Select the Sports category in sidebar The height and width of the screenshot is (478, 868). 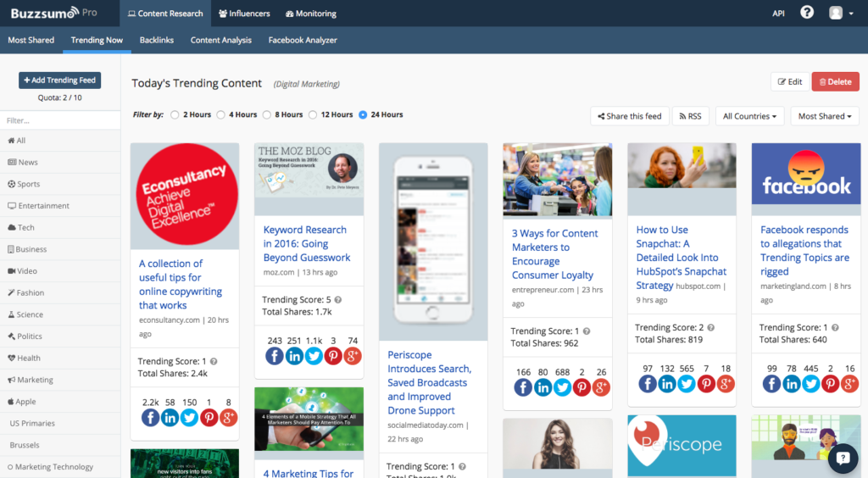60,184
